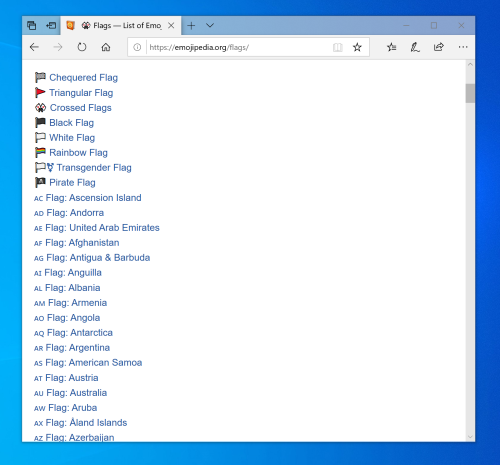
Task: Expand tab previews chevron
Action: click(210, 25)
